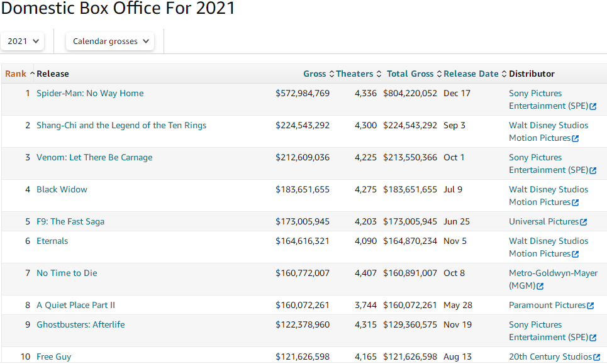Open Venom: Let There Be Carnage link
The image size is (607, 364).
(94, 157)
